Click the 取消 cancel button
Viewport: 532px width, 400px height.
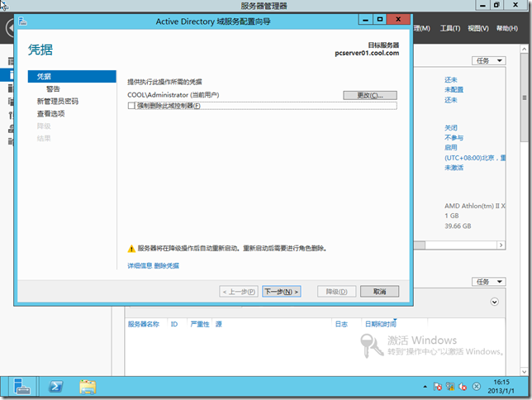(x=379, y=292)
